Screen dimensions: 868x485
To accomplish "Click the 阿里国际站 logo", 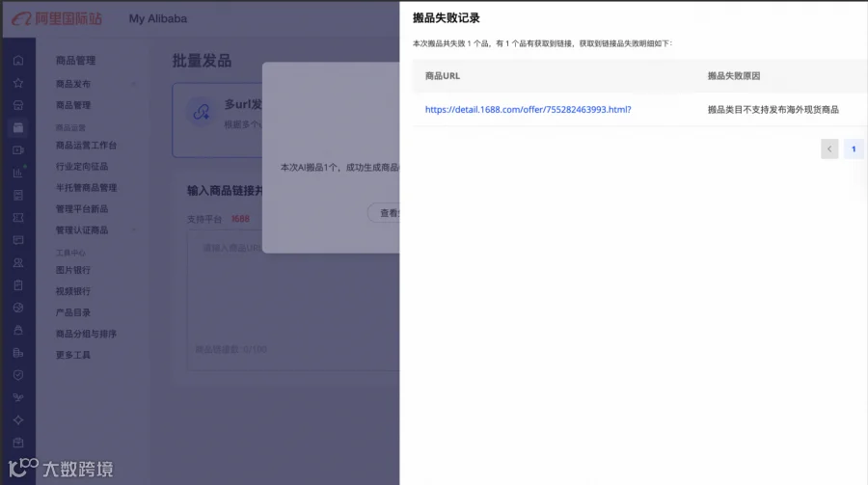I will click(57, 19).
